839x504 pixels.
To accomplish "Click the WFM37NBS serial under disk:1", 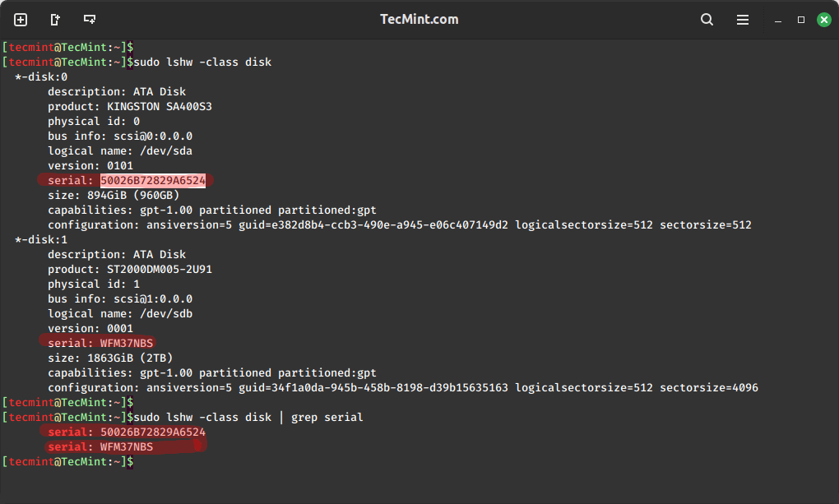I will tap(127, 343).
